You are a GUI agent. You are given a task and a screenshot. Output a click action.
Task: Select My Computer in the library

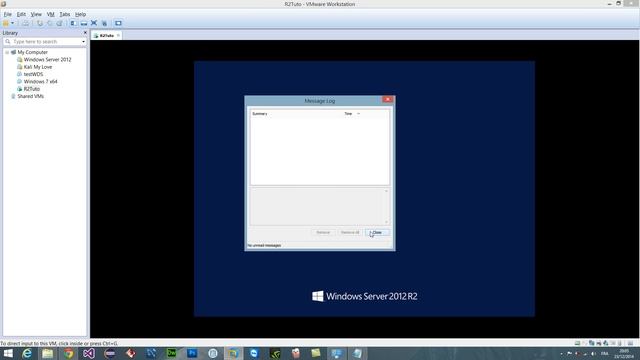point(33,52)
